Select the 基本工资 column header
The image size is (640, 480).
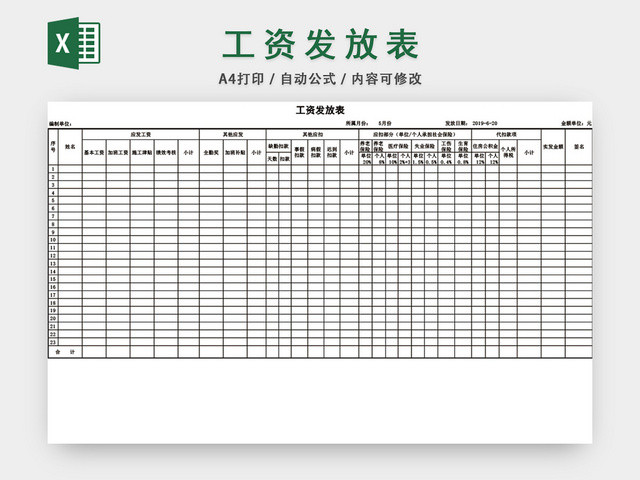[94, 153]
